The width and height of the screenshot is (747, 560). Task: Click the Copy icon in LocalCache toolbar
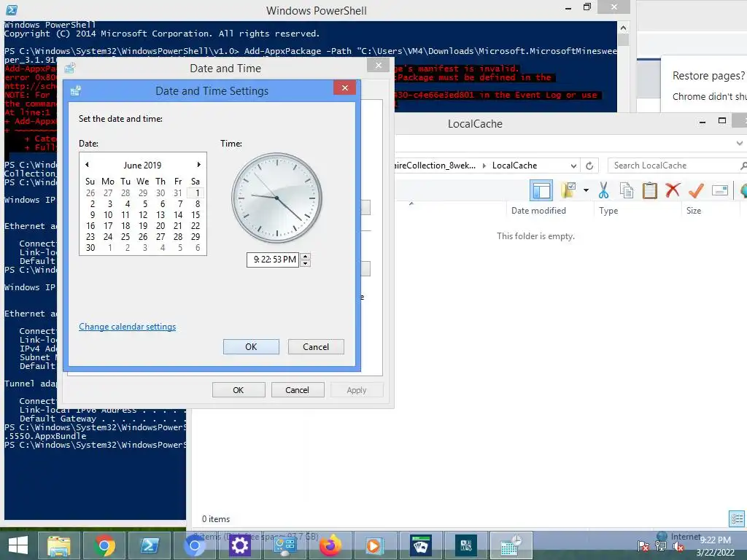pos(627,190)
